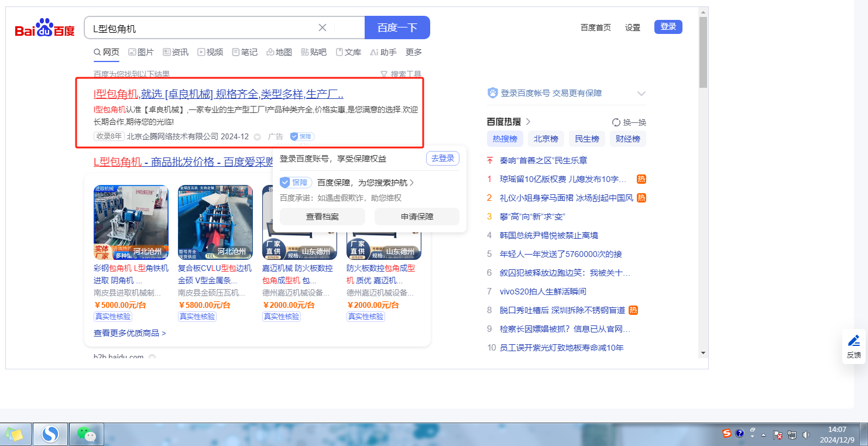
Task: Open the 更多 search categories menu
Action: pos(414,52)
